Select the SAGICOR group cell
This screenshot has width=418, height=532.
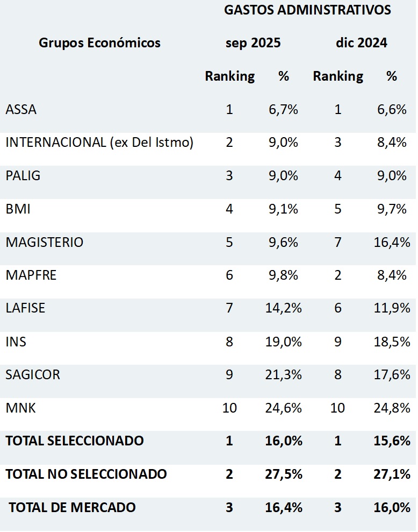33,375
